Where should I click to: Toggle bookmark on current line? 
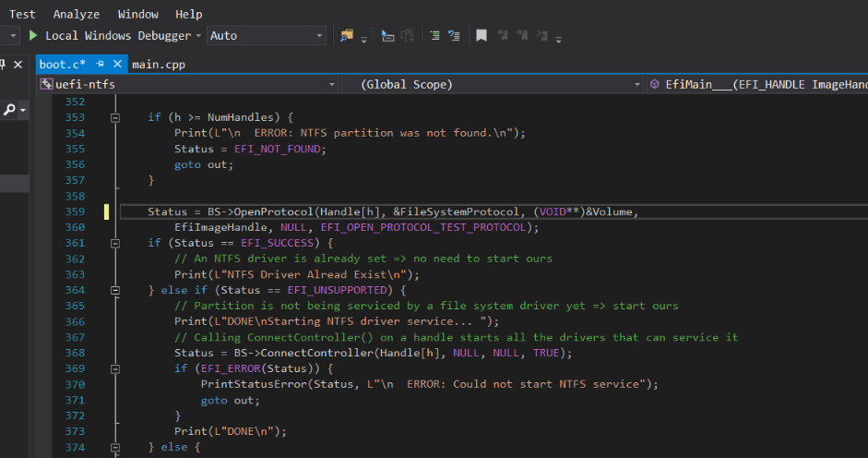tap(482, 36)
